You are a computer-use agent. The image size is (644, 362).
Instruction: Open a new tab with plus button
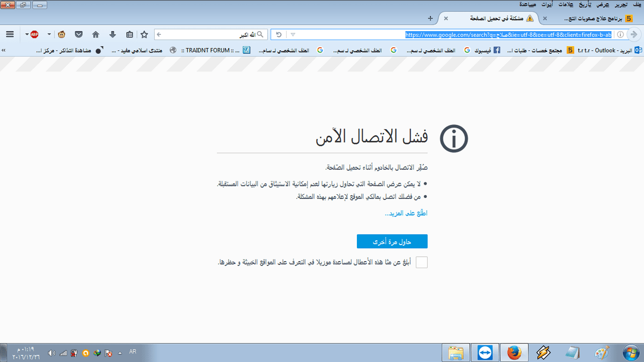[x=430, y=18]
